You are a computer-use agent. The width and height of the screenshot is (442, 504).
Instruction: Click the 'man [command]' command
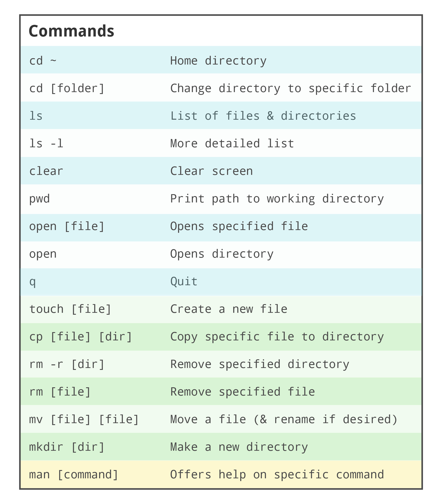(74, 475)
